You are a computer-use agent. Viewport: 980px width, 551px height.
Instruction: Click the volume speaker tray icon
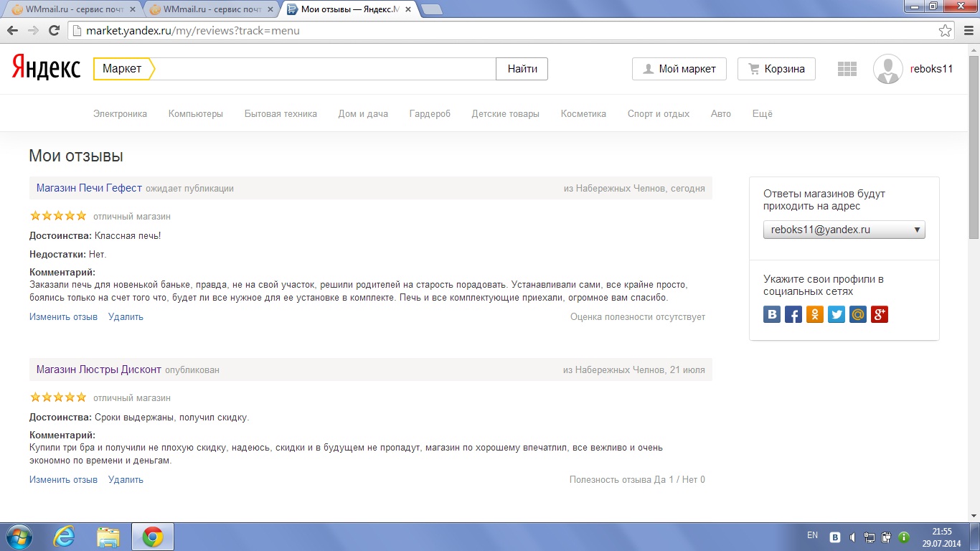click(x=852, y=537)
